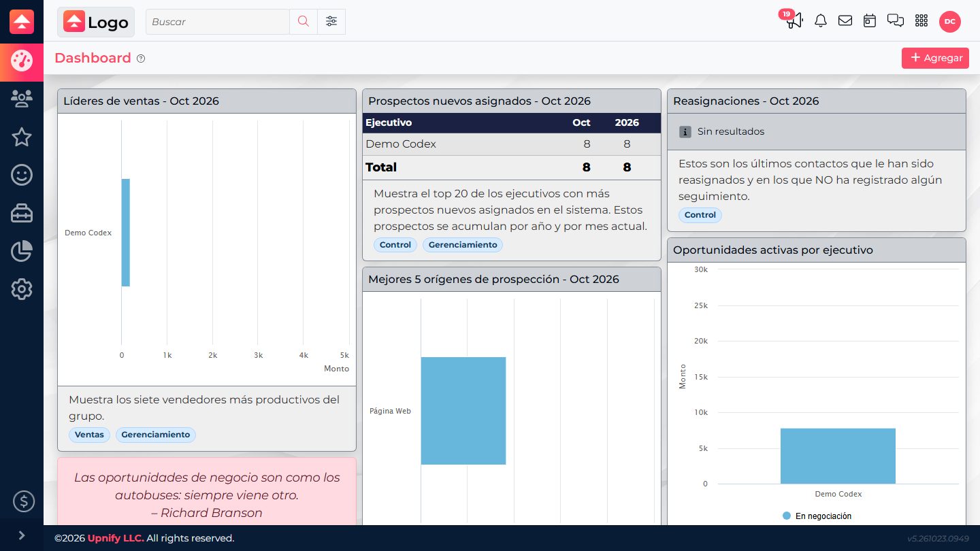Open the smiley face icon in sidebar
980x551 pixels.
[22, 176]
